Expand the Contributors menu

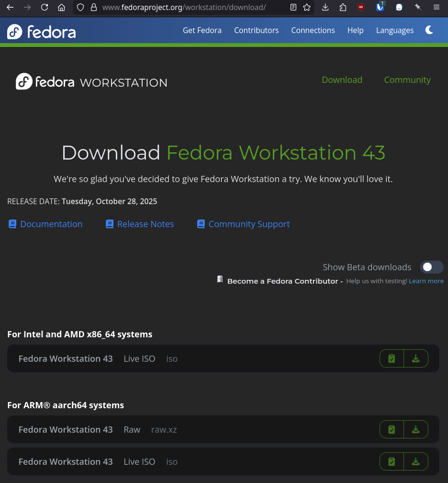click(x=256, y=30)
